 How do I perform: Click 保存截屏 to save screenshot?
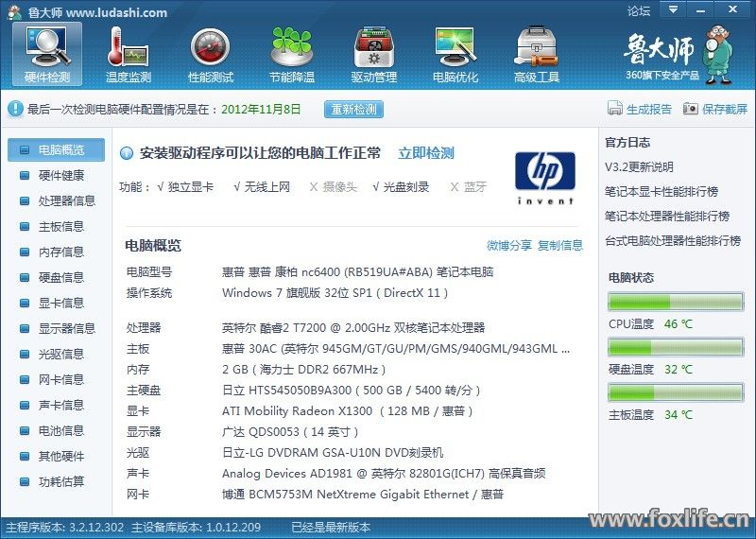715,109
